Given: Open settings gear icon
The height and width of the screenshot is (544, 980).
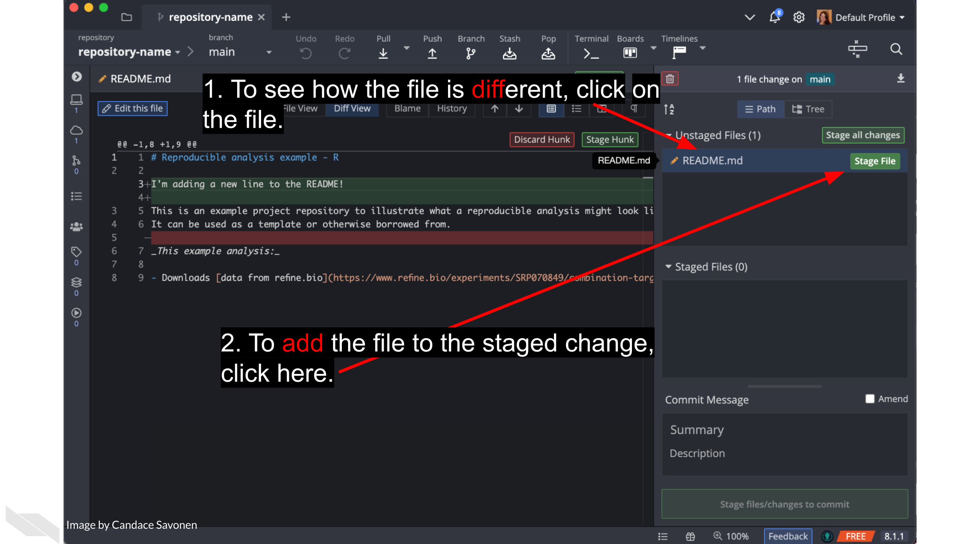Looking at the screenshot, I should [799, 17].
